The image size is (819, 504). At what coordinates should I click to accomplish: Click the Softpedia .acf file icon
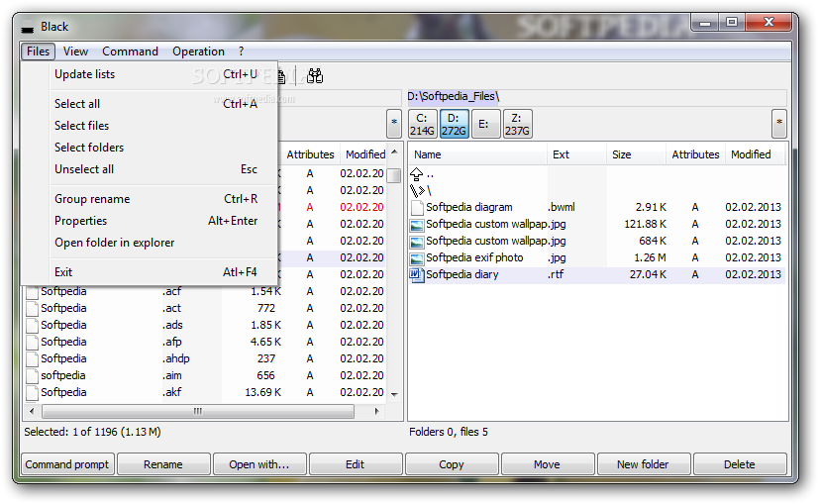[x=33, y=292]
